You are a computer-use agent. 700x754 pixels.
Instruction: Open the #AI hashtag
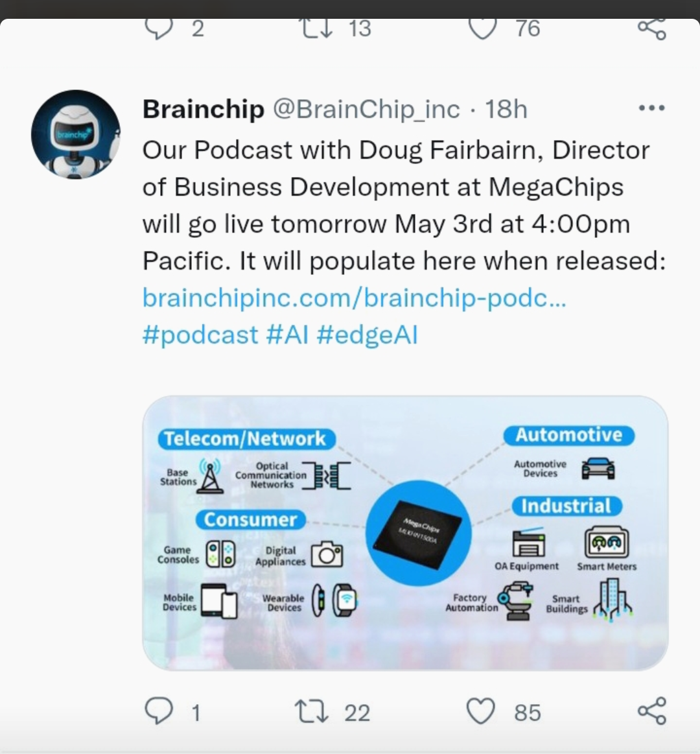click(x=287, y=335)
